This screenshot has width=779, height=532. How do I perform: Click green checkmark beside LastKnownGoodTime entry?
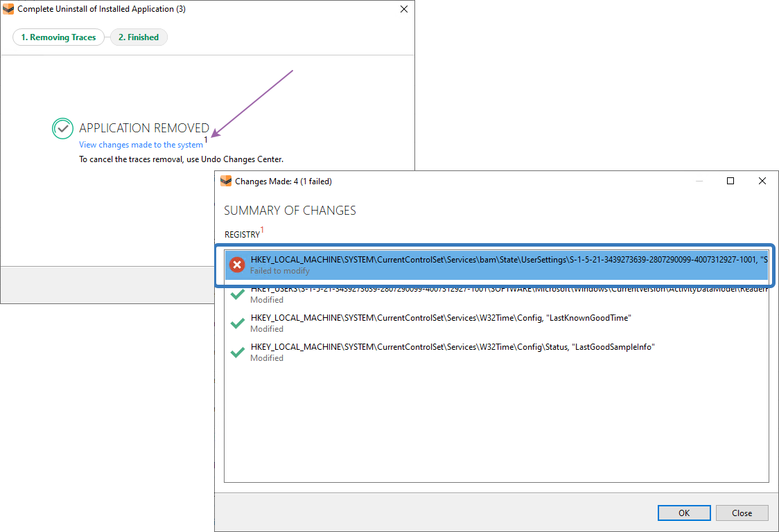tap(238, 323)
